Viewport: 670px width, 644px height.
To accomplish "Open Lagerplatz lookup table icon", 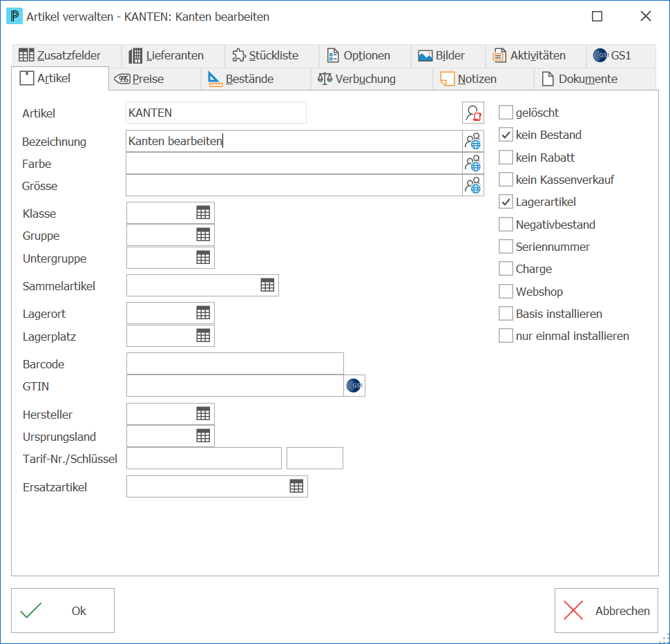I will (x=203, y=336).
